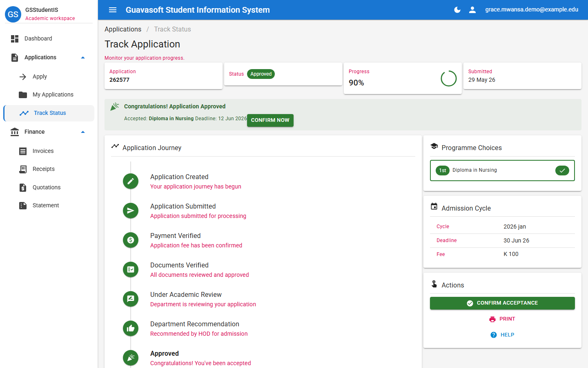Click the GS avatar logo
The height and width of the screenshot is (368, 588).
(x=13, y=14)
